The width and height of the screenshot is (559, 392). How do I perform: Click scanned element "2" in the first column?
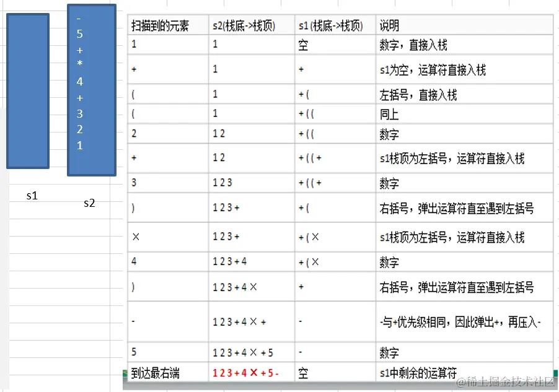(168, 134)
